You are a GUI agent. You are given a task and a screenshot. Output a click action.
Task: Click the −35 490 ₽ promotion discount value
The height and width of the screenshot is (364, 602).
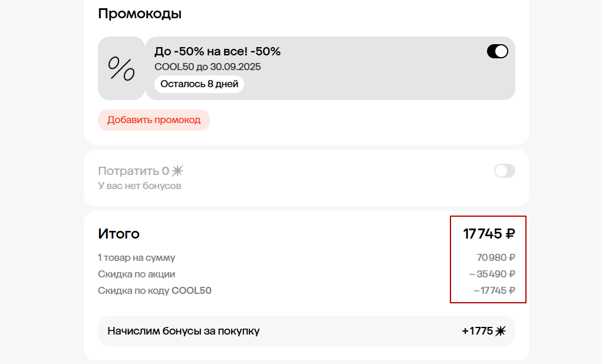492,274
